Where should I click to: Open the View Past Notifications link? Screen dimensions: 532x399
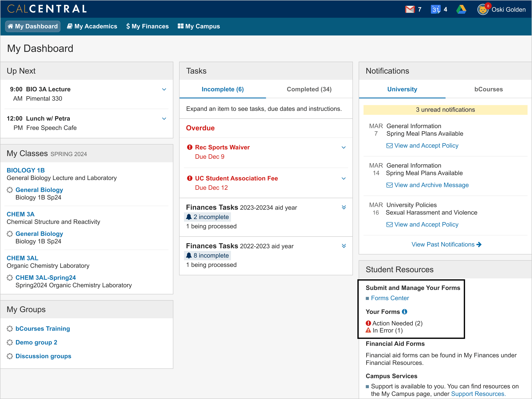tap(446, 244)
